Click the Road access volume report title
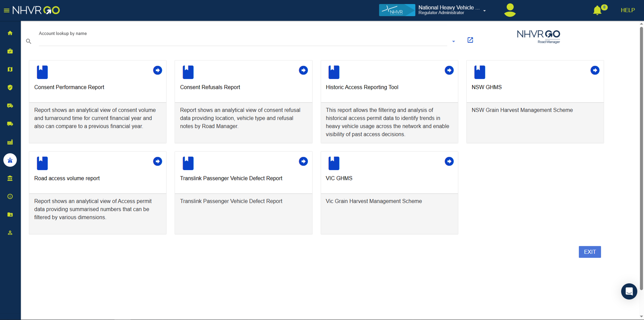 click(67, 178)
